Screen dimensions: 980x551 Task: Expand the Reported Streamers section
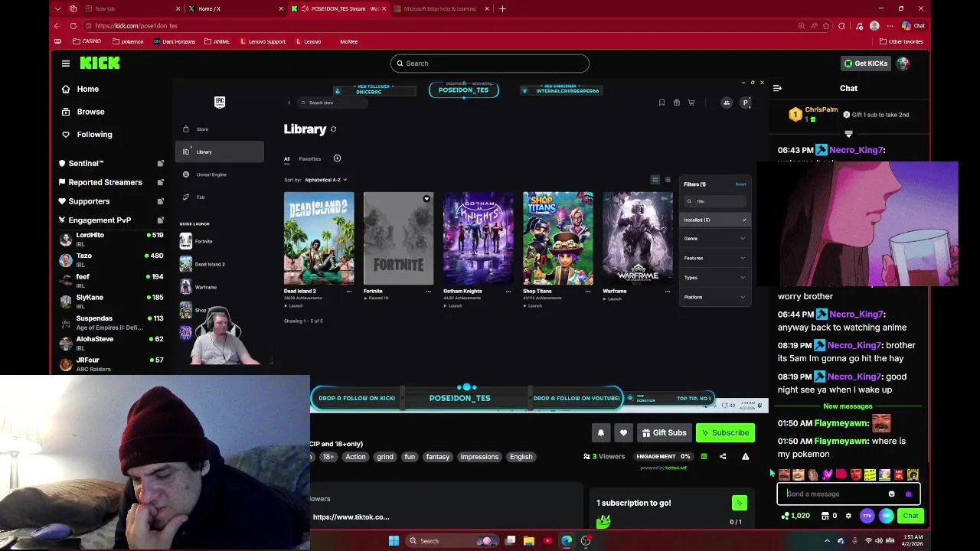pyautogui.click(x=112, y=182)
